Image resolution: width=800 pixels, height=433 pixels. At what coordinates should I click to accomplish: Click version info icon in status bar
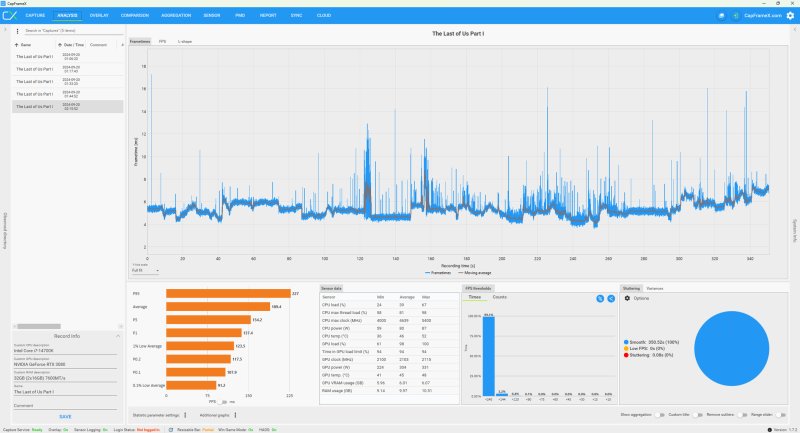[770, 430]
